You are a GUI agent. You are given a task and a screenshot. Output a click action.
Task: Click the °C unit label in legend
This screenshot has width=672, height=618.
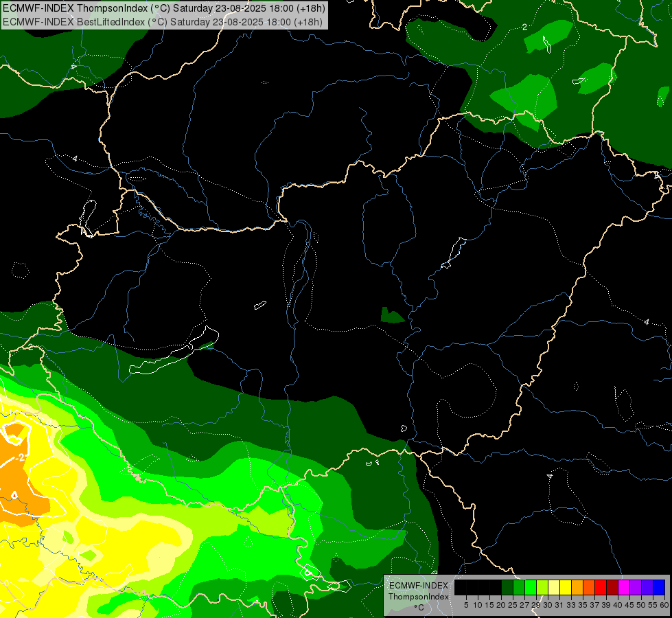[419, 608]
